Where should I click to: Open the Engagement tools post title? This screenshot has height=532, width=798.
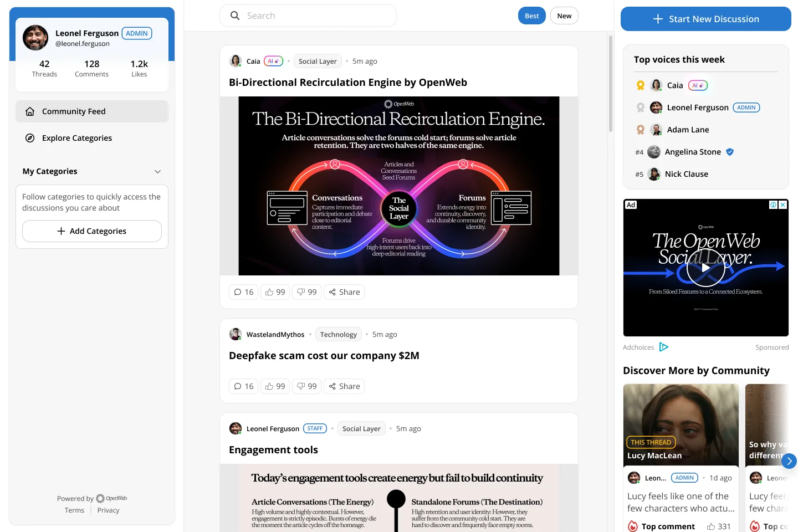[273, 450]
